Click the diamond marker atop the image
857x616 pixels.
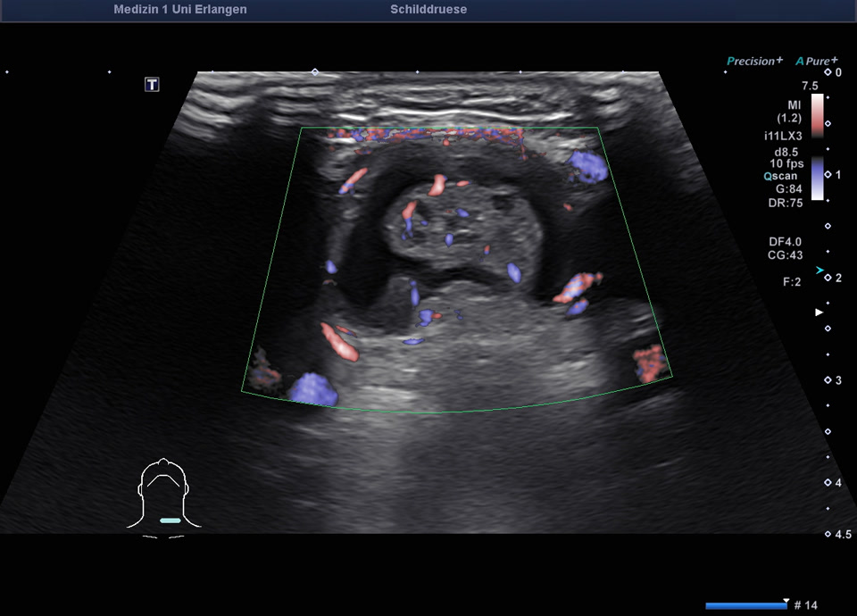314,72
